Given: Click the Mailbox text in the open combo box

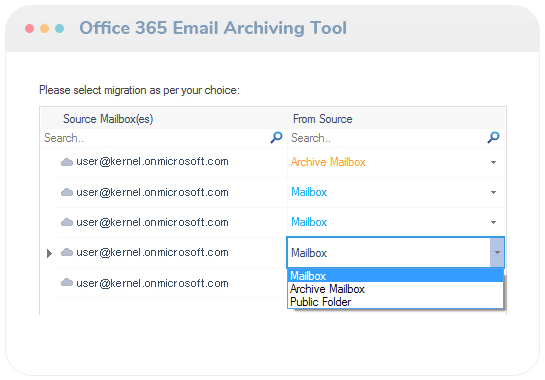Looking at the screenshot, I should click(309, 253).
